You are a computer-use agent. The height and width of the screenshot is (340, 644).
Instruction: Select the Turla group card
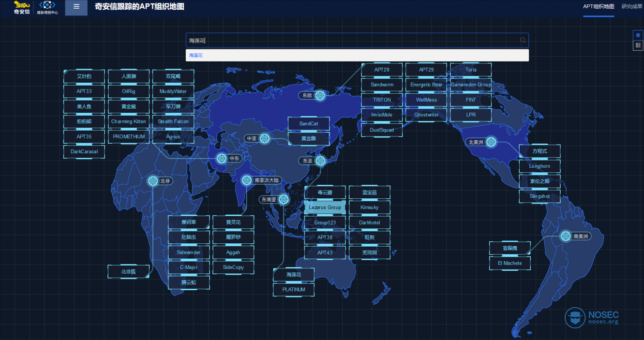(x=471, y=70)
